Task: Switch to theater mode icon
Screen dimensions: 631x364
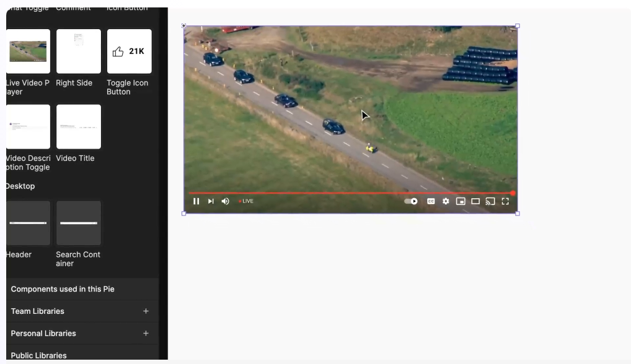Action: pos(475,201)
